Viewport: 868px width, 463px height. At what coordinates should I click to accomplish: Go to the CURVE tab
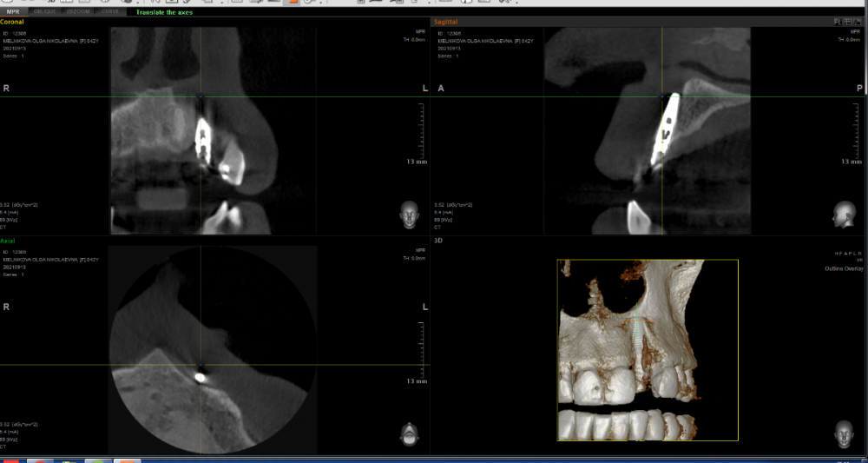click(x=109, y=12)
